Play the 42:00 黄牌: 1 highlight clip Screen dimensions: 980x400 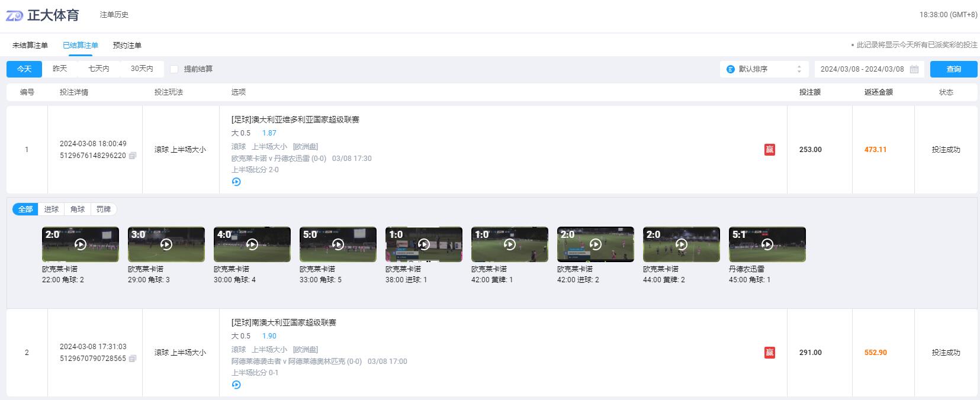510,244
